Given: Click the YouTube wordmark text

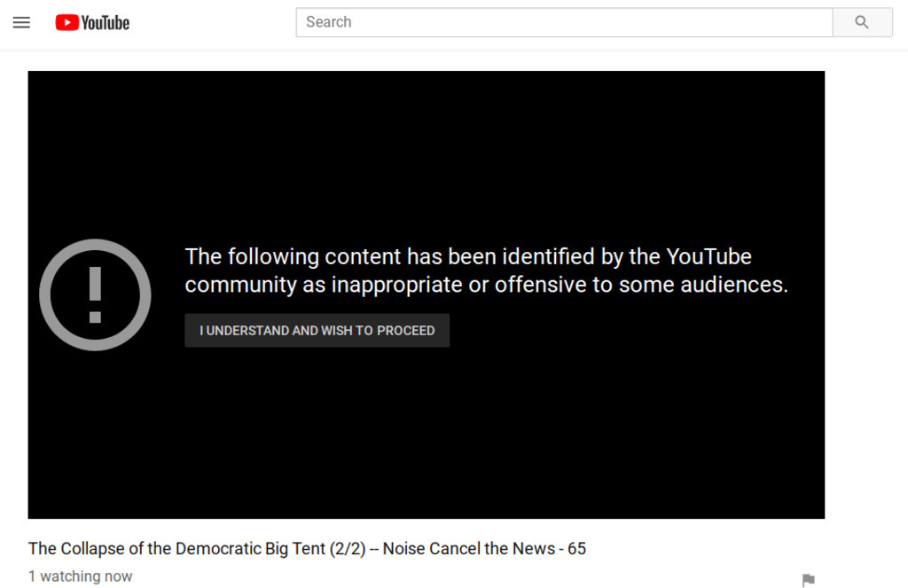Looking at the screenshot, I should click(106, 22).
